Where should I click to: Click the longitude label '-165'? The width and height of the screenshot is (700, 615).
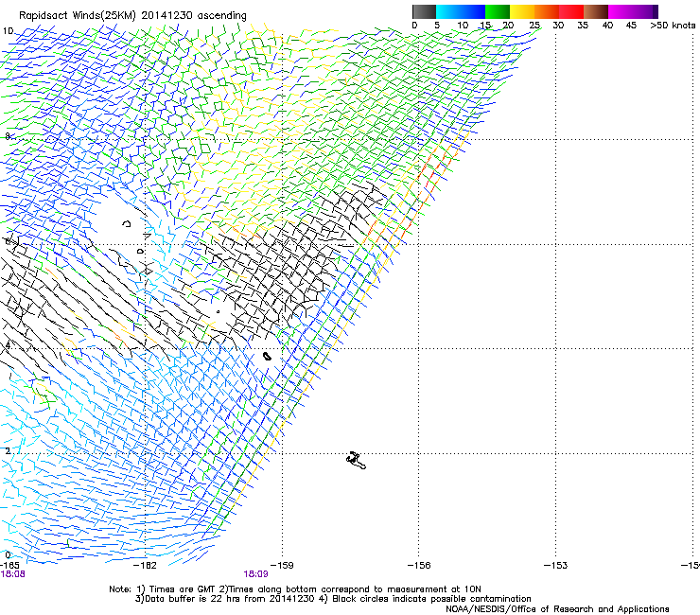click(x=9, y=566)
